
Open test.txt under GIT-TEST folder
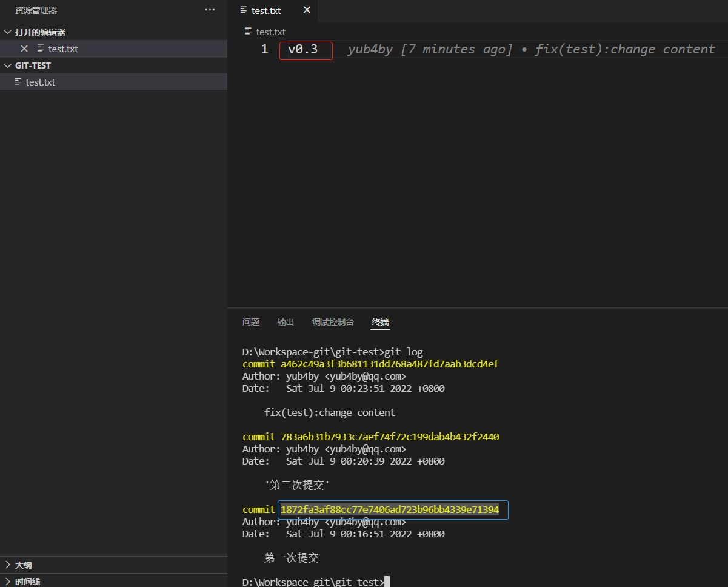coord(113,82)
